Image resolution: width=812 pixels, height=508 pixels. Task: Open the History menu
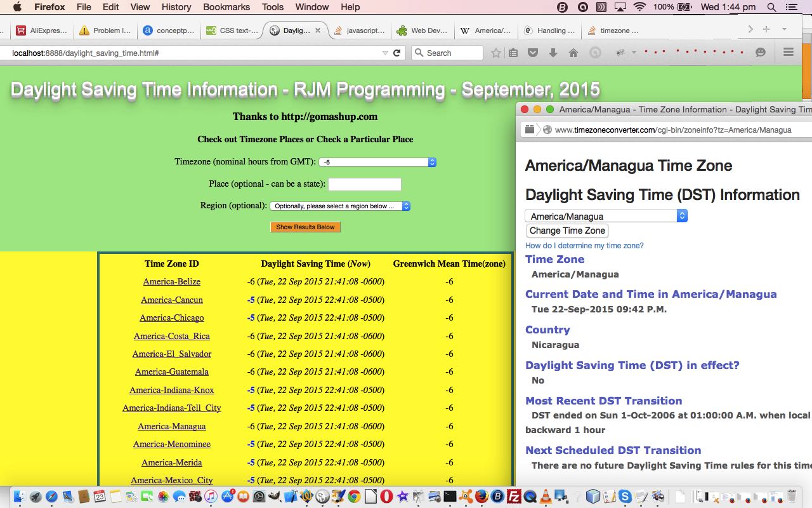point(176,7)
